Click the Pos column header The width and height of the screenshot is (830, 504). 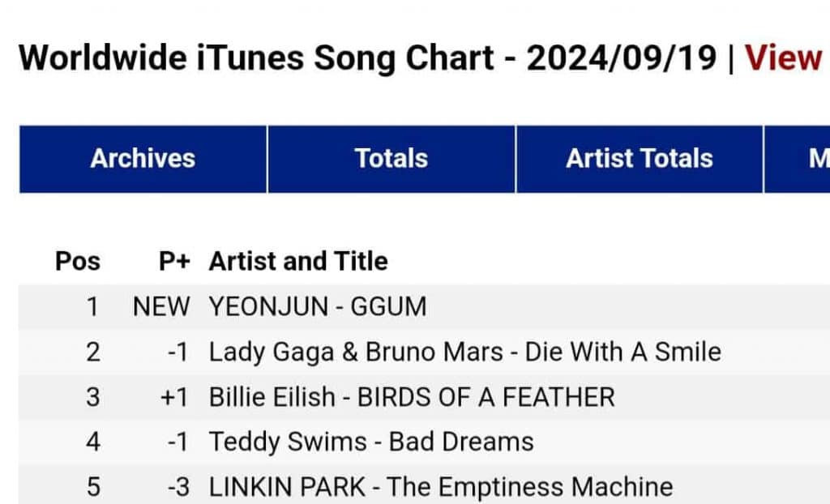pyautogui.click(x=78, y=261)
